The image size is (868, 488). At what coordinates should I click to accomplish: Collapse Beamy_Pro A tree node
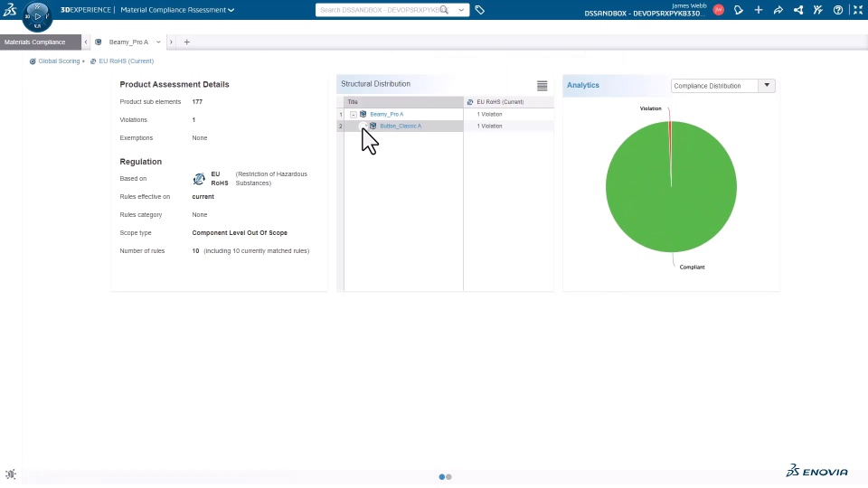(354, 115)
